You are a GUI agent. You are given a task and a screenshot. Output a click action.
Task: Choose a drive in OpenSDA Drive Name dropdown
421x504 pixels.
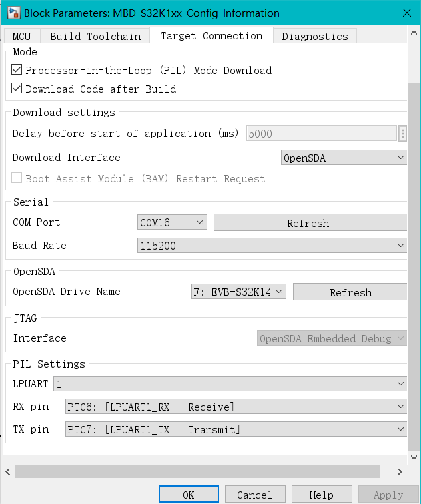[x=238, y=292]
